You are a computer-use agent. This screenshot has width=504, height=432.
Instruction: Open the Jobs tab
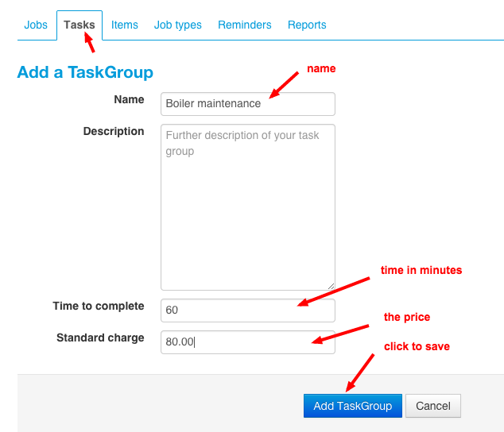pyautogui.click(x=36, y=25)
